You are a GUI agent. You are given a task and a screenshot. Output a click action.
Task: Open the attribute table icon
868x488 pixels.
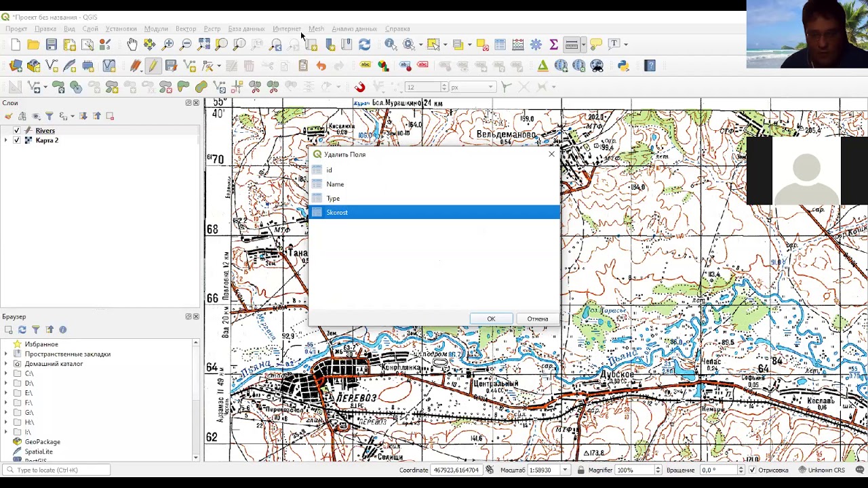click(500, 45)
